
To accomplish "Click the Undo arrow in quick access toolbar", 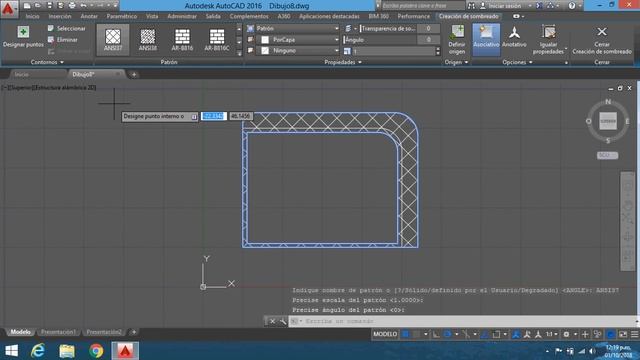I will 83,6.
